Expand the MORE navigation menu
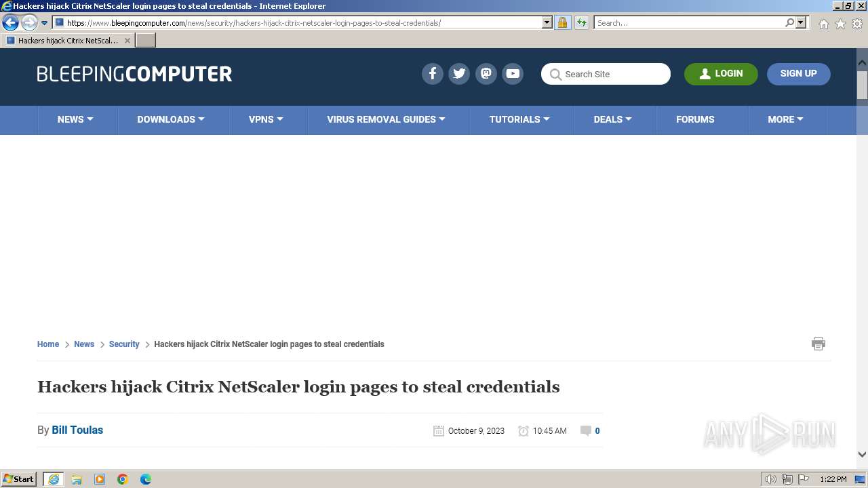Screen dimensions: 868x488 [785, 119]
